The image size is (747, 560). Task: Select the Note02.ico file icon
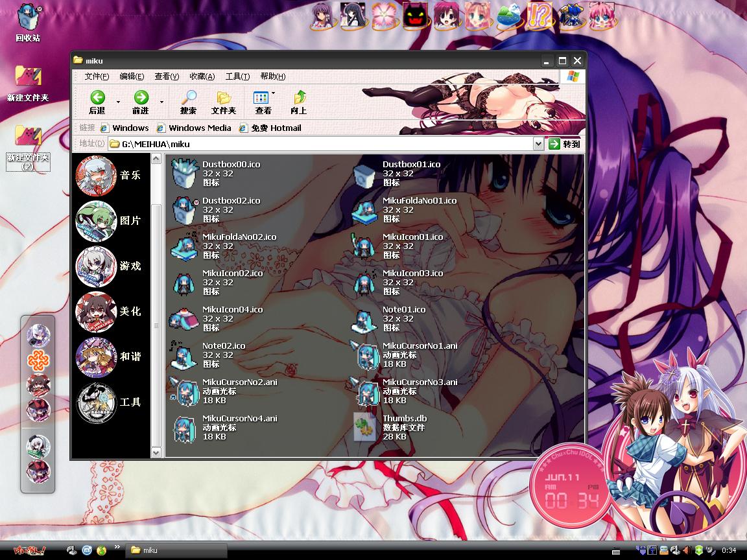point(184,355)
